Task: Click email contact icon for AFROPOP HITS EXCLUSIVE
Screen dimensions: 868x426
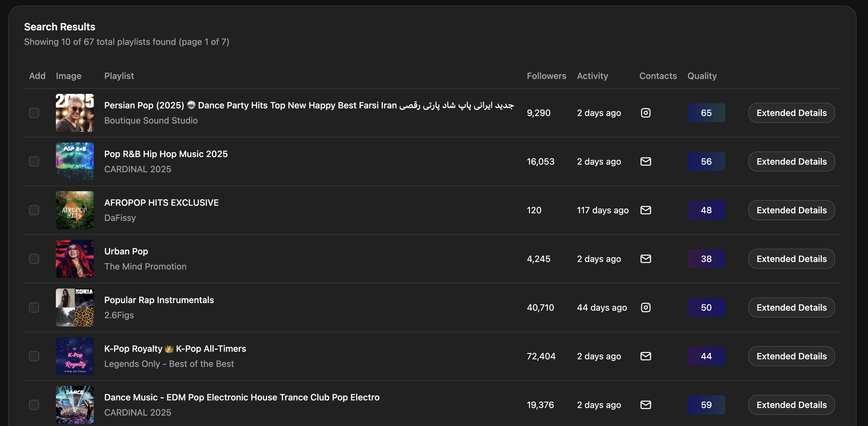Action: pos(645,210)
